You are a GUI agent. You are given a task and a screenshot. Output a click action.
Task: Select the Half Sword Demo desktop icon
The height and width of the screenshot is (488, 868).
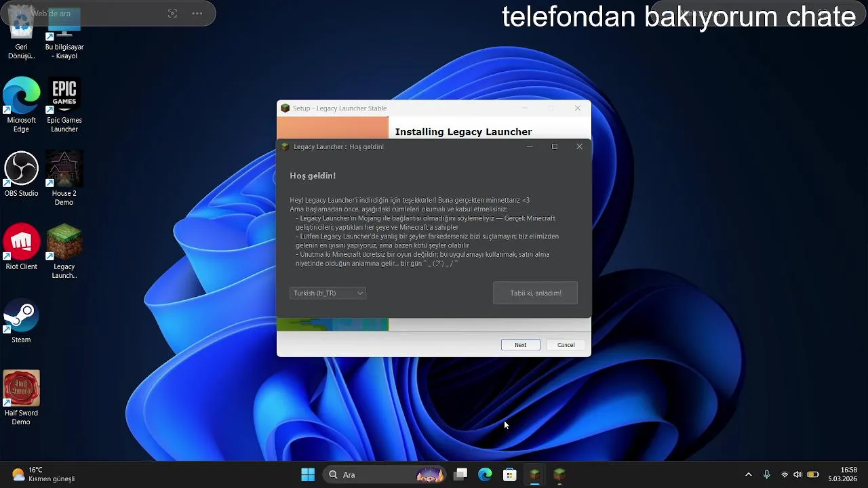[21, 398]
